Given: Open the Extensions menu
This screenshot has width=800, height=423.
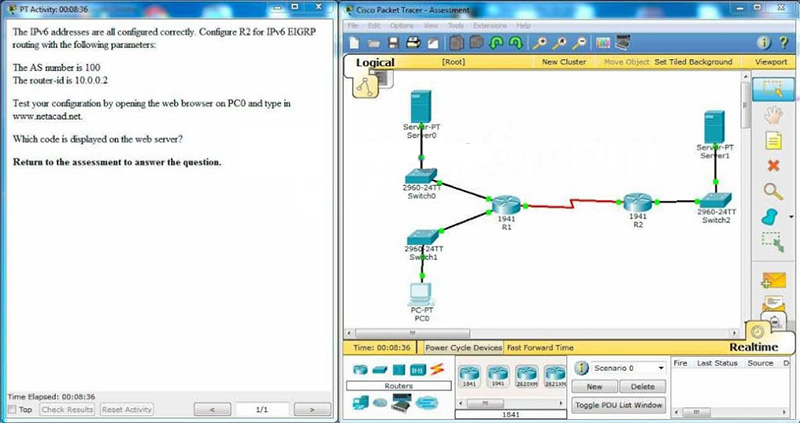Looking at the screenshot, I should (x=490, y=26).
